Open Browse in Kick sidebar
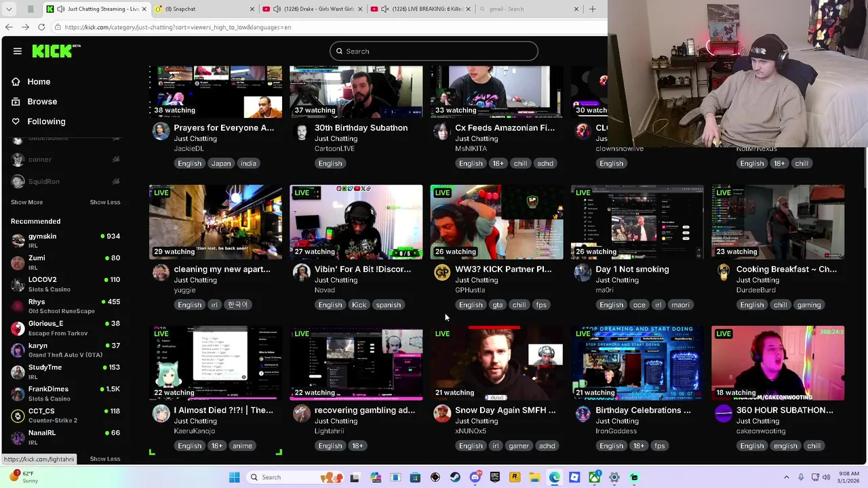This screenshot has width=868, height=488. tap(42, 102)
